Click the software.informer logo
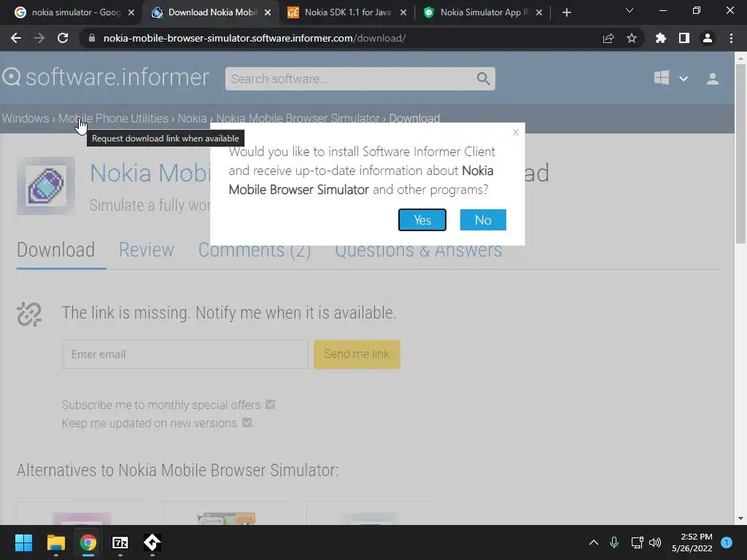 (x=105, y=77)
